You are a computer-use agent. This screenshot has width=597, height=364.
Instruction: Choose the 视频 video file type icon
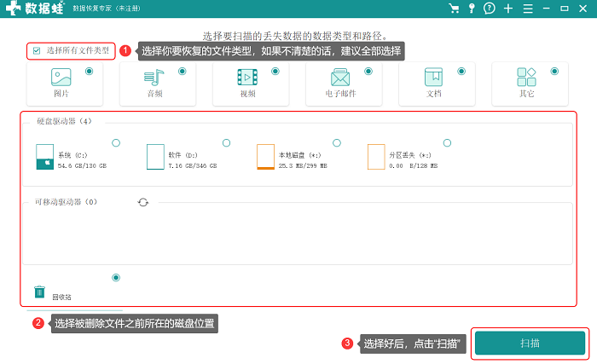[x=247, y=78]
